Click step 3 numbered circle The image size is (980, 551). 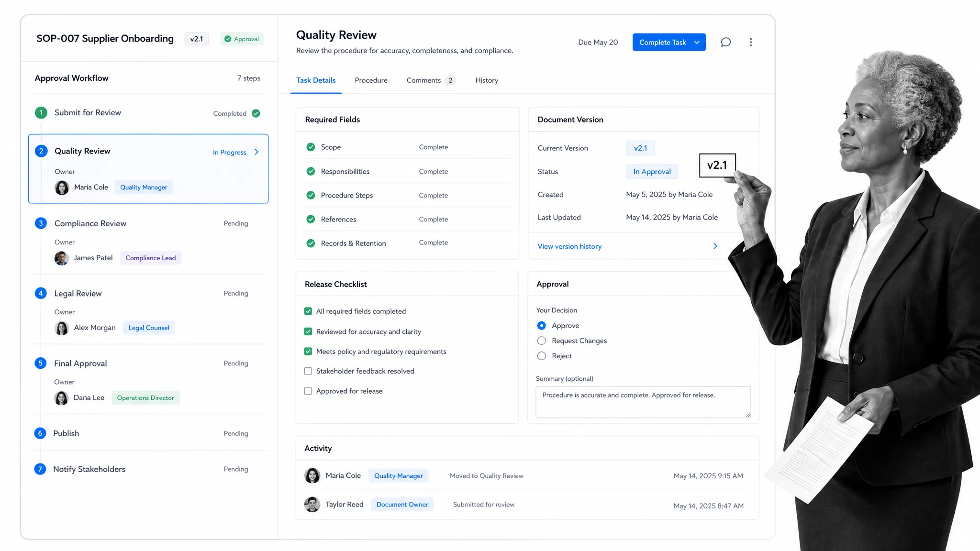pos(41,223)
